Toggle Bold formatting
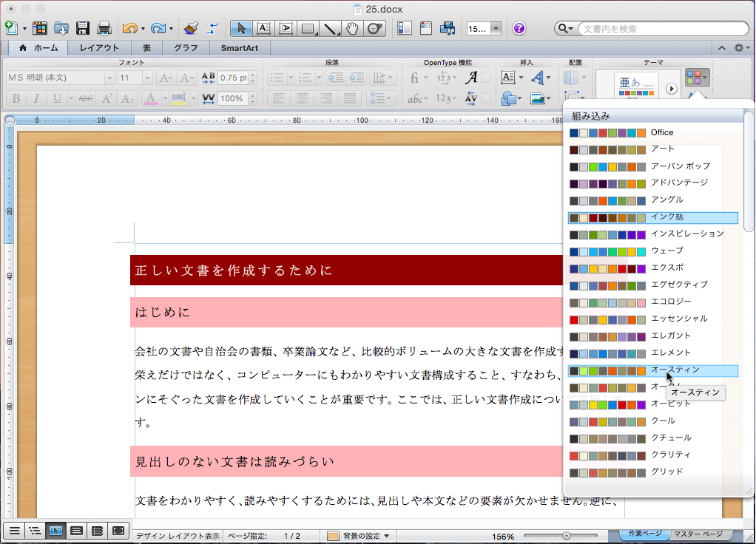The image size is (756, 544). [16, 99]
